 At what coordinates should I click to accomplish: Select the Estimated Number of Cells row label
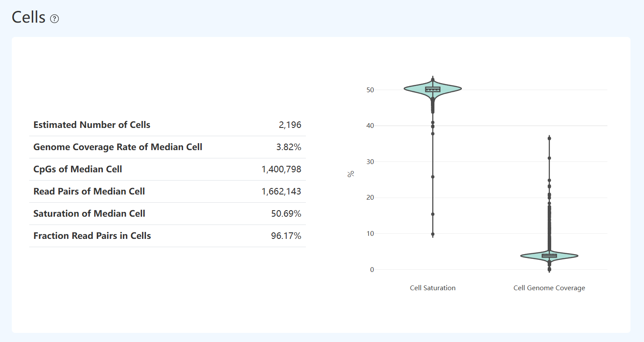click(x=92, y=125)
